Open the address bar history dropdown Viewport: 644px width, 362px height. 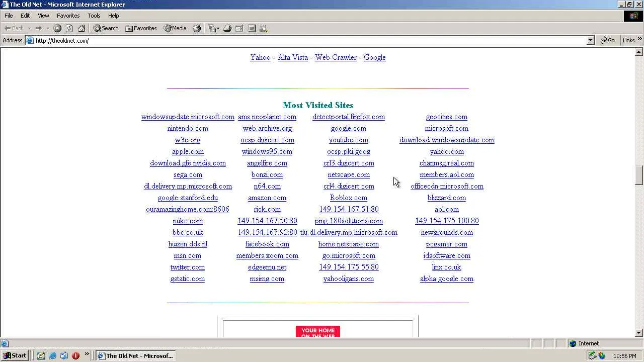tap(591, 40)
